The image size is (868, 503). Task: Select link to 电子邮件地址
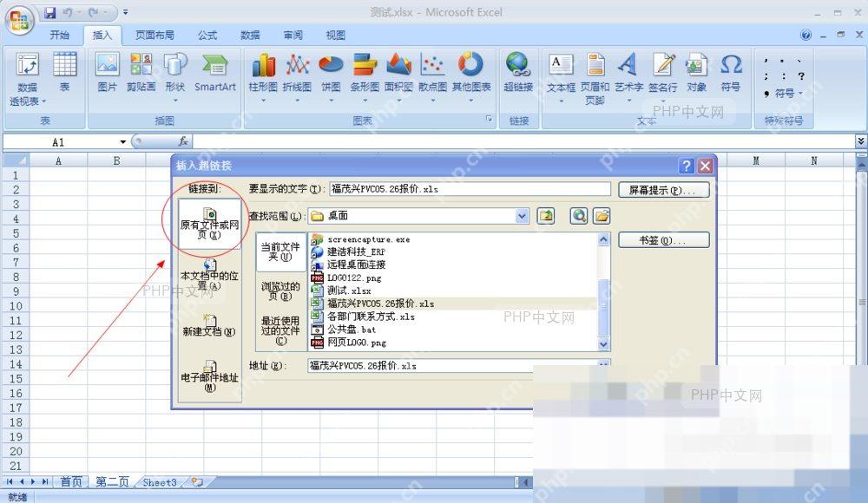click(209, 376)
